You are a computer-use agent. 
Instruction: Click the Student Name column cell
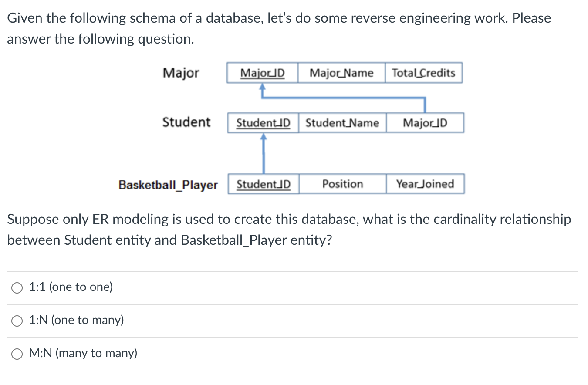click(342, 123)
